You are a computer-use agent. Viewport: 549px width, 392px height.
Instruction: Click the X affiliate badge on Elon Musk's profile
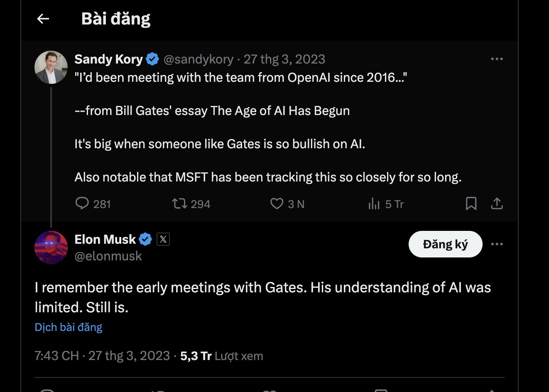(164, 239)
